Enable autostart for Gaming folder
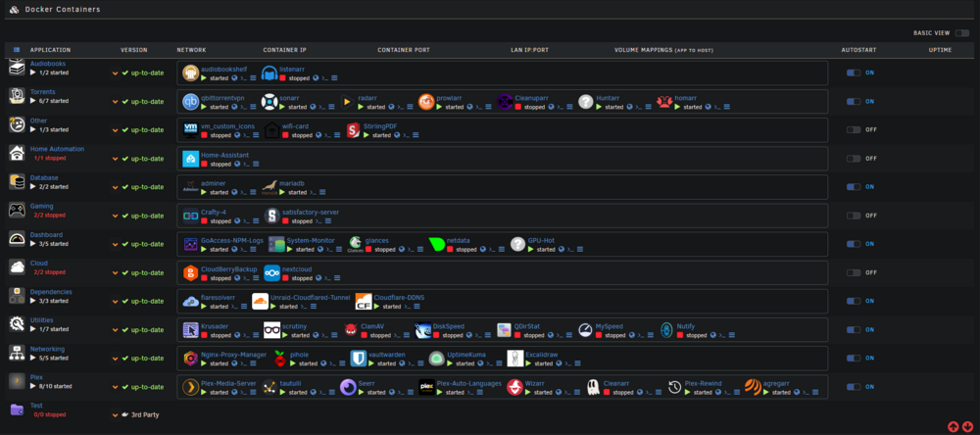Viewport: 980px width, 435px height. 854,216
